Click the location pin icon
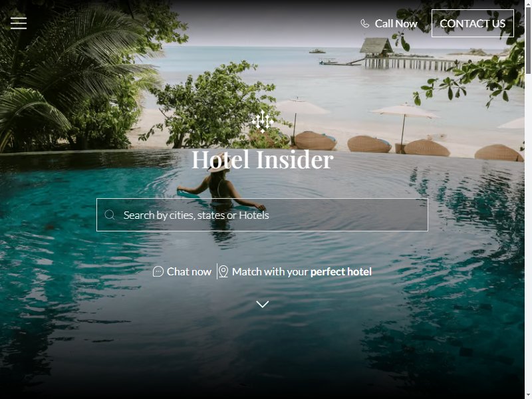This screenshot has height=399, width=532. point(223,271)
